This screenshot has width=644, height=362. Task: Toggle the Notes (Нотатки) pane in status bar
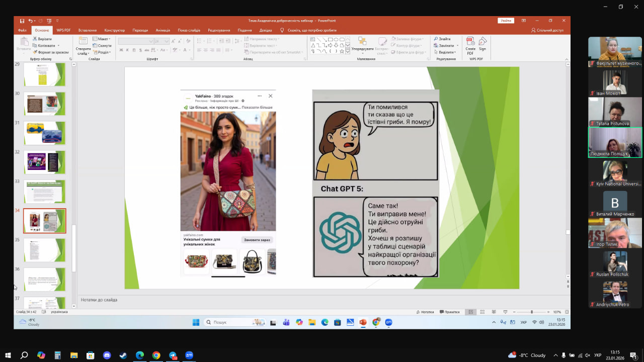point(425,312)
